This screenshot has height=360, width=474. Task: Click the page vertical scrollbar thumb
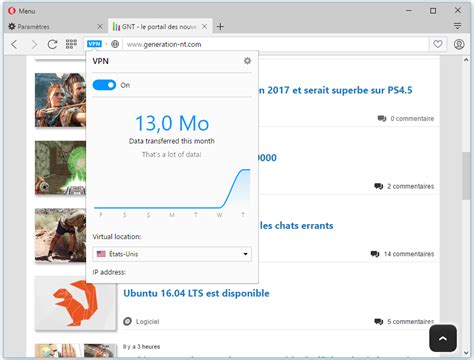coord(466,176)
